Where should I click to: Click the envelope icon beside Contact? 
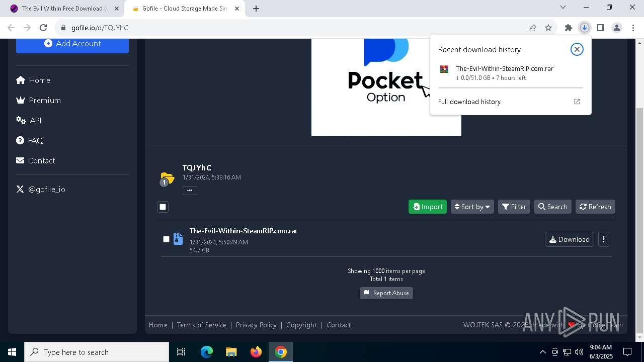point(20,161)
